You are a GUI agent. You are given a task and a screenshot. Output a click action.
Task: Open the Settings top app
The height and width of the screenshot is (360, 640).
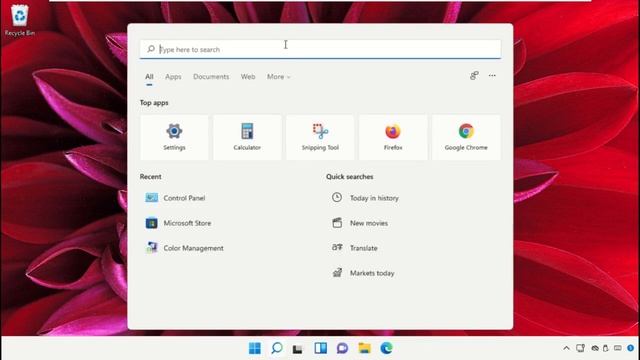(174, 138)
